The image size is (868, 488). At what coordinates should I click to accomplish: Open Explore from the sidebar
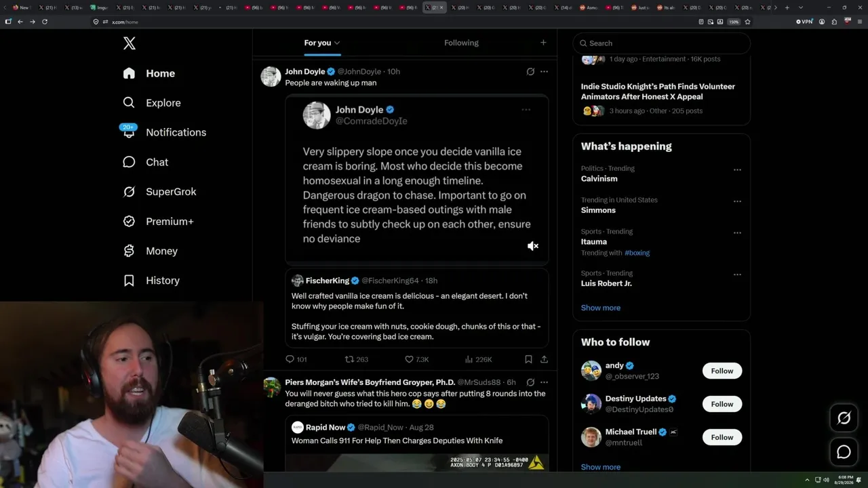(152, 103)
